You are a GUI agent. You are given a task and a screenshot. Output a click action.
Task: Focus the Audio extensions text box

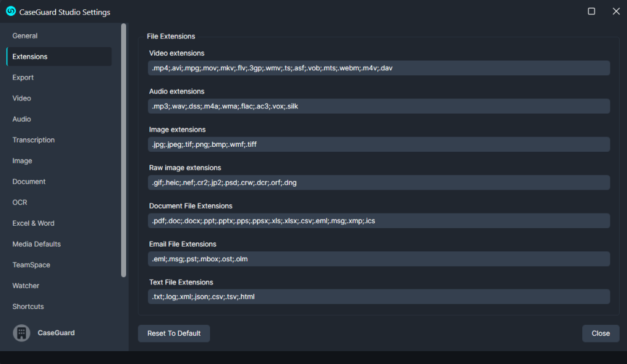click(379, 106)
